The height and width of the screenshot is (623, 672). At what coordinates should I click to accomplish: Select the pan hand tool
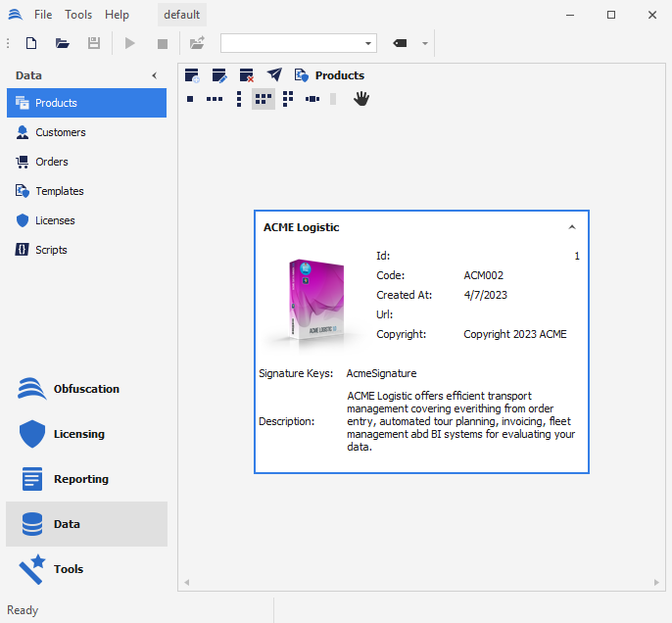(x=361, y=98)
